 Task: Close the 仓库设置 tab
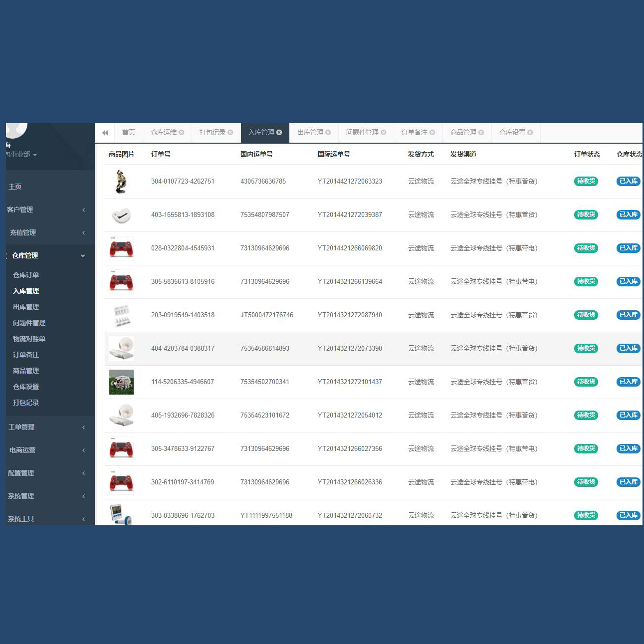[530, 133]
